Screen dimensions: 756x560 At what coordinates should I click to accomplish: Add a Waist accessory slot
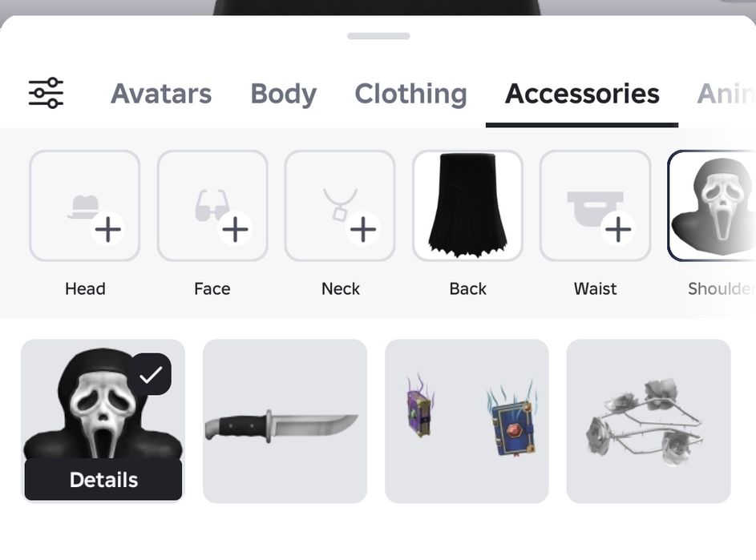pyautogui.click(x=596, y=206)
